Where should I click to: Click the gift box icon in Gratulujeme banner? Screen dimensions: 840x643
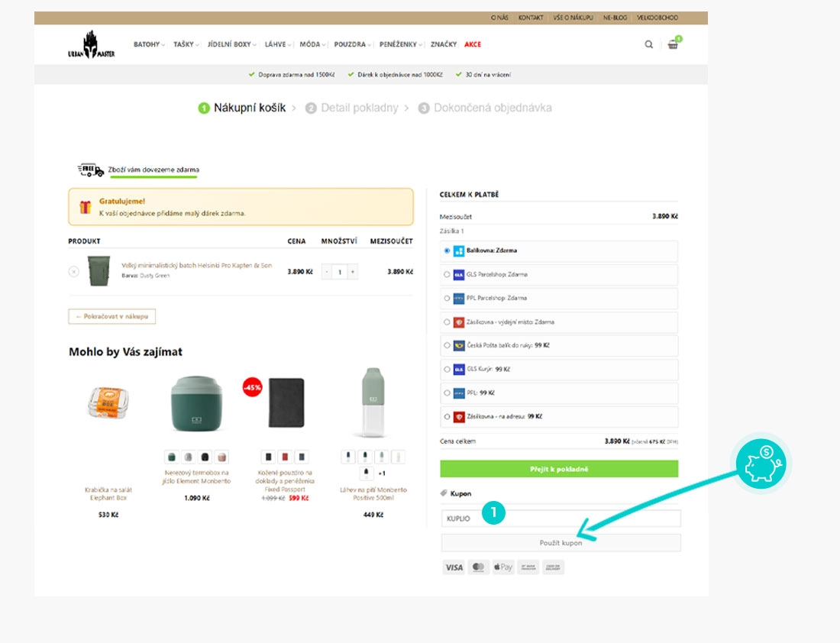tap(86, 207)
